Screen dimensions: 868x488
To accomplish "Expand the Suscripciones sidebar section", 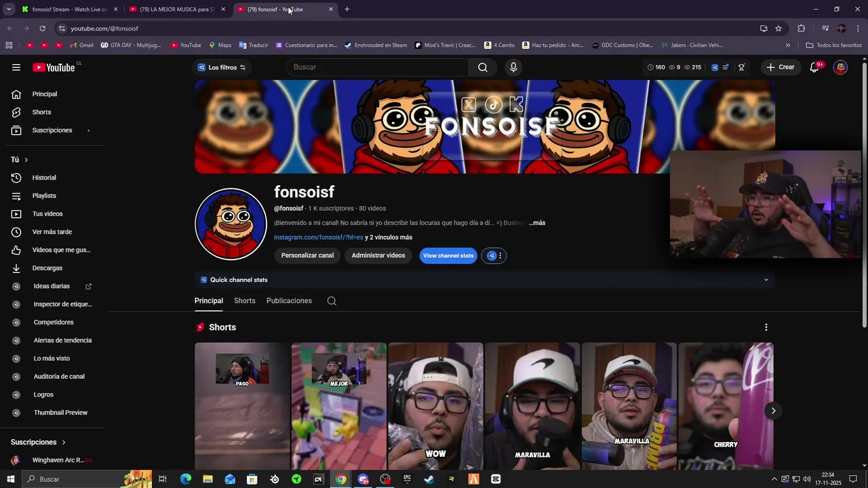I will (38, 442).
